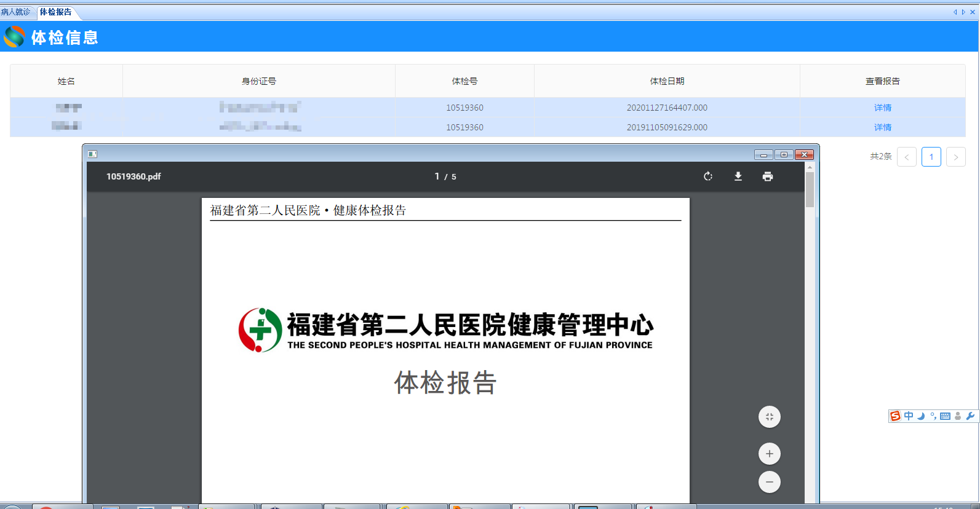This screenshot has width=980, height=509.
Task: Click the 体检号 column header
Action: point(464,81)
